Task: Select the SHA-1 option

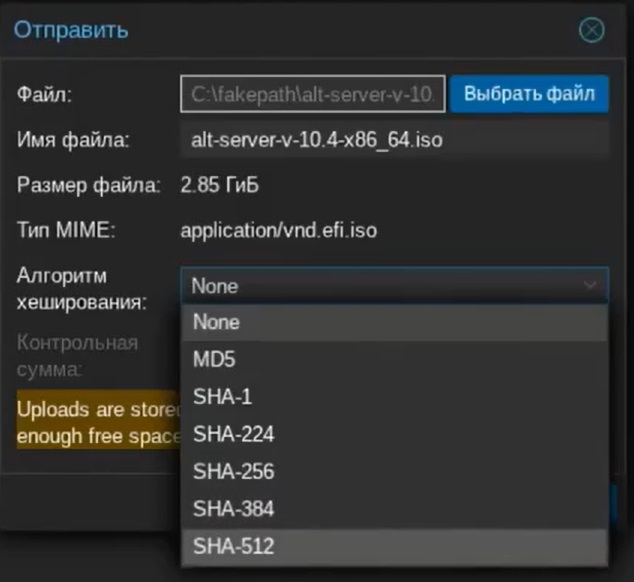Action: point(223,397)
